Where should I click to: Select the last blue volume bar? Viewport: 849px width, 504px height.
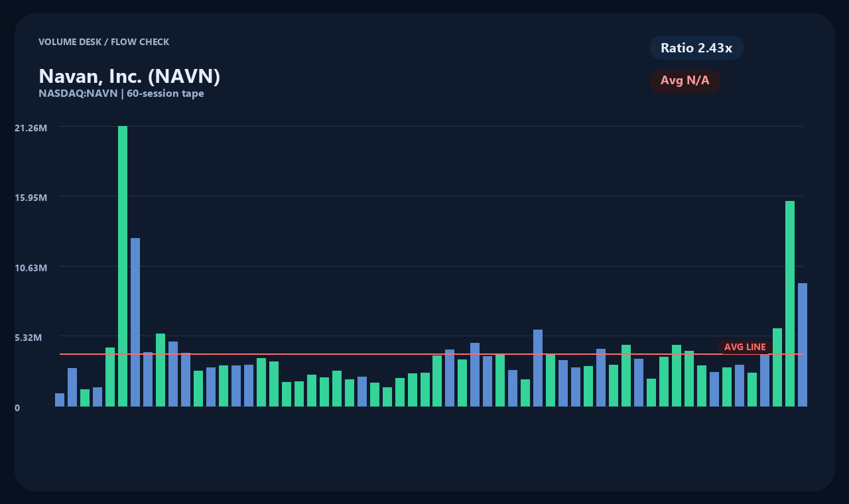[803, 345]
